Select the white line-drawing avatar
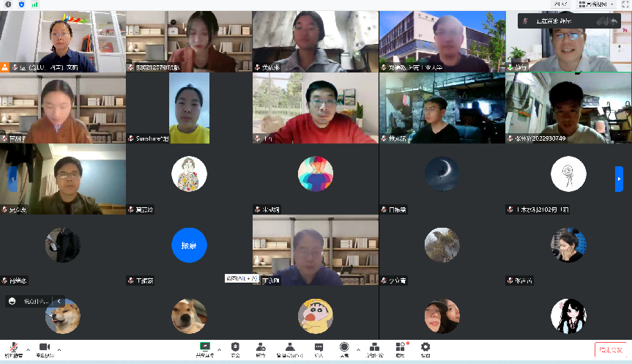632x364 pixels. (x=569, y=174)
